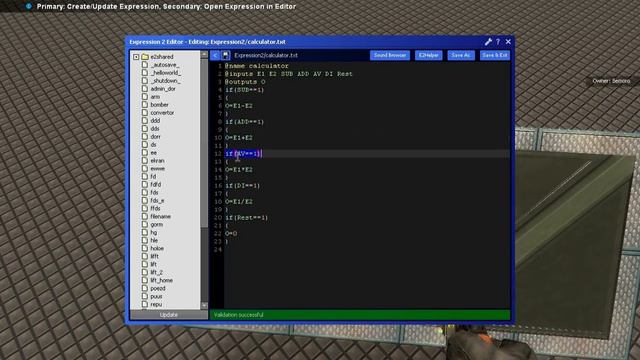Click the file list scrollbar thumb
This screenshot has width=640, height=360.
[x=204, y=143]
